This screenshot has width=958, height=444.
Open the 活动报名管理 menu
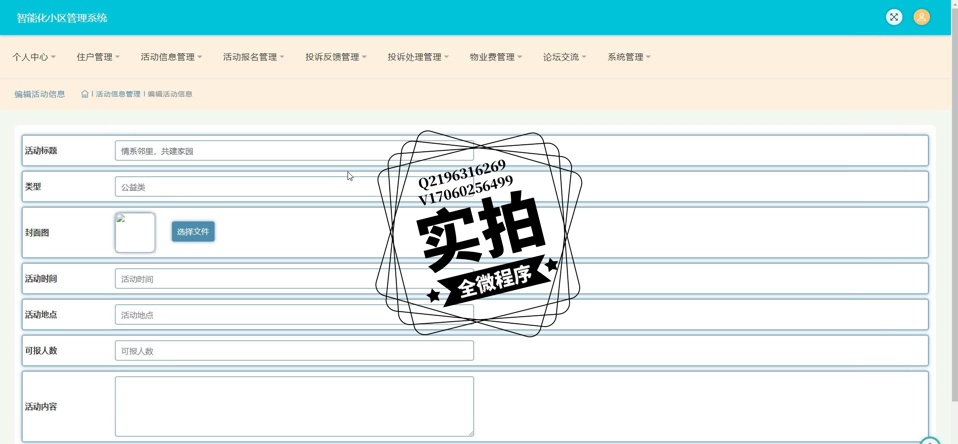point(254,57)
